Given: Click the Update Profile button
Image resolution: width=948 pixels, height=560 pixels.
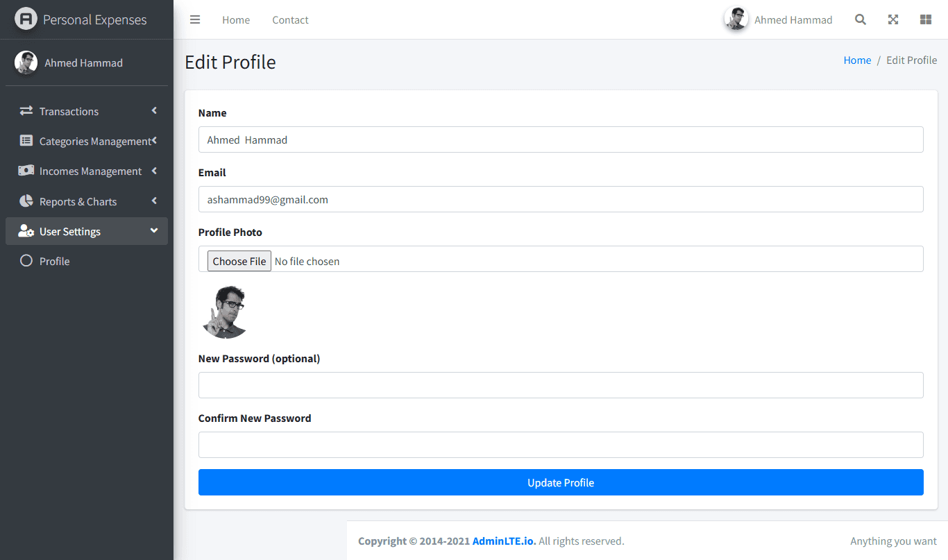Looking at the screenshot, I should (561, 482).
